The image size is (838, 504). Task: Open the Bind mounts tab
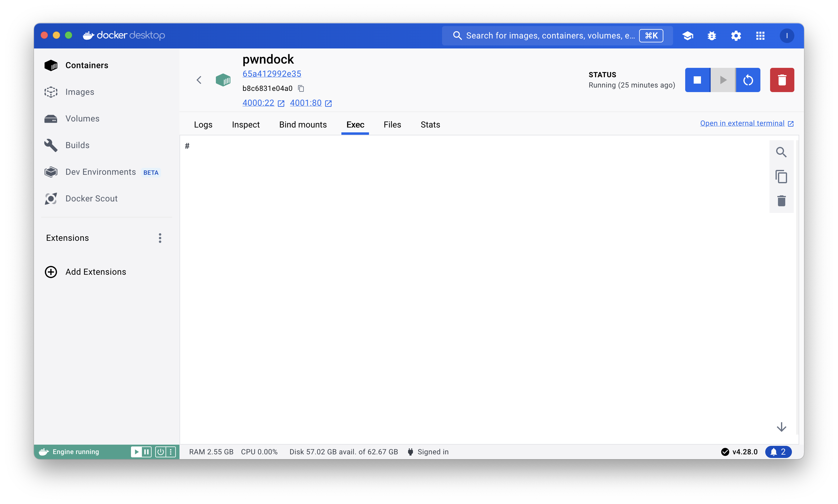pyautogui.click(x=303, y=125)
